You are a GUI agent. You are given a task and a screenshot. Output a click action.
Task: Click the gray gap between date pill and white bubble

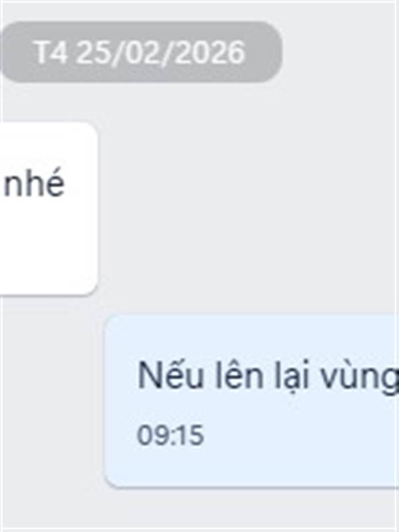click(170, 102)
